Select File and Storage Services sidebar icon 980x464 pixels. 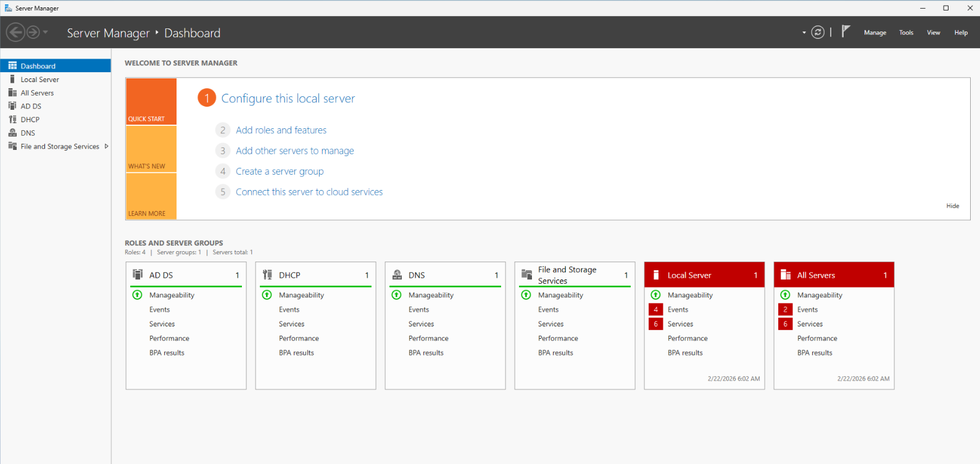12,146
